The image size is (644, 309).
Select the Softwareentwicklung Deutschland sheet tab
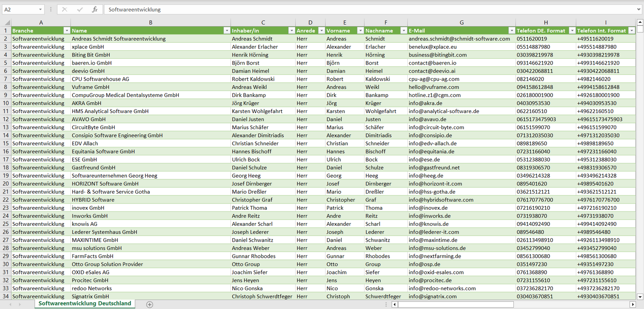click(x=85, y=304)
